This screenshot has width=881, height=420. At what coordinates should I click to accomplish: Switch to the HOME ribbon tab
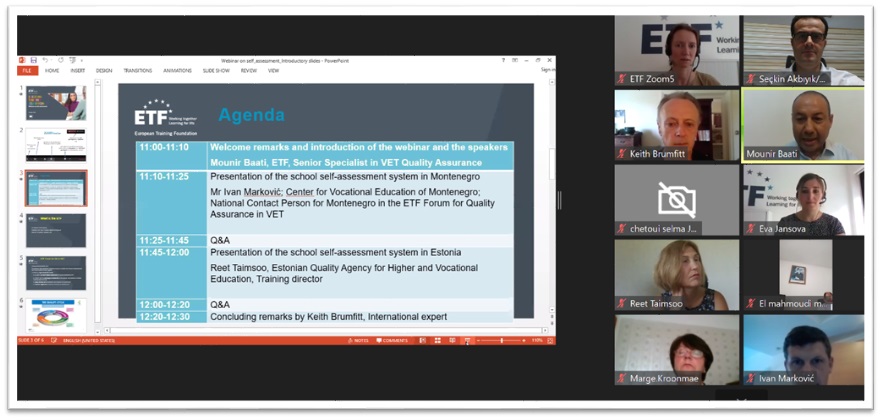[x=52, y=71]
